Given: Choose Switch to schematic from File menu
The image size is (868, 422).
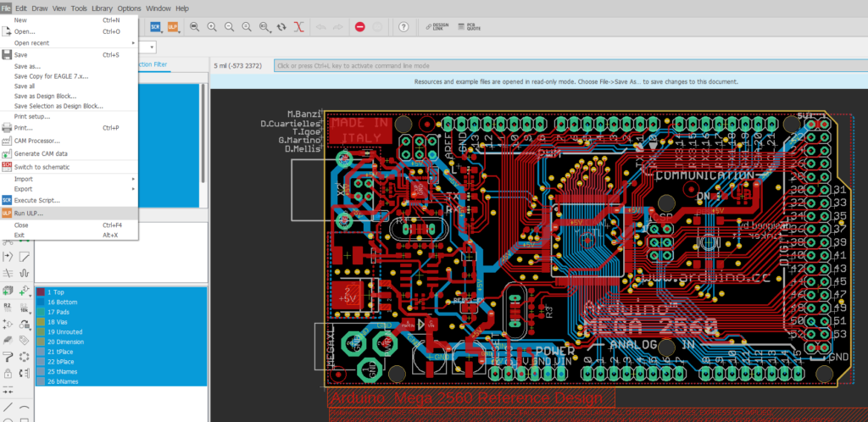Looking at the screenshot, I should point(42,167).
